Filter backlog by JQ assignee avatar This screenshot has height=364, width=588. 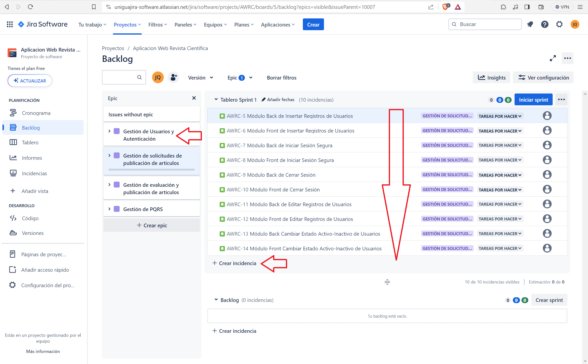[x=158, y=78]
